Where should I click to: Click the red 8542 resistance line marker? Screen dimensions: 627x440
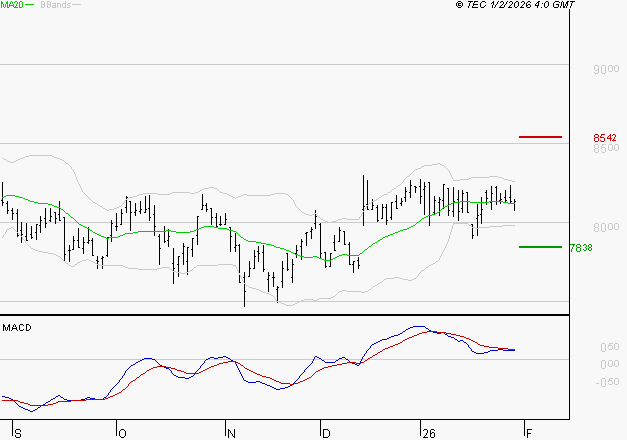pyautogui.click(x=540, y=136)
